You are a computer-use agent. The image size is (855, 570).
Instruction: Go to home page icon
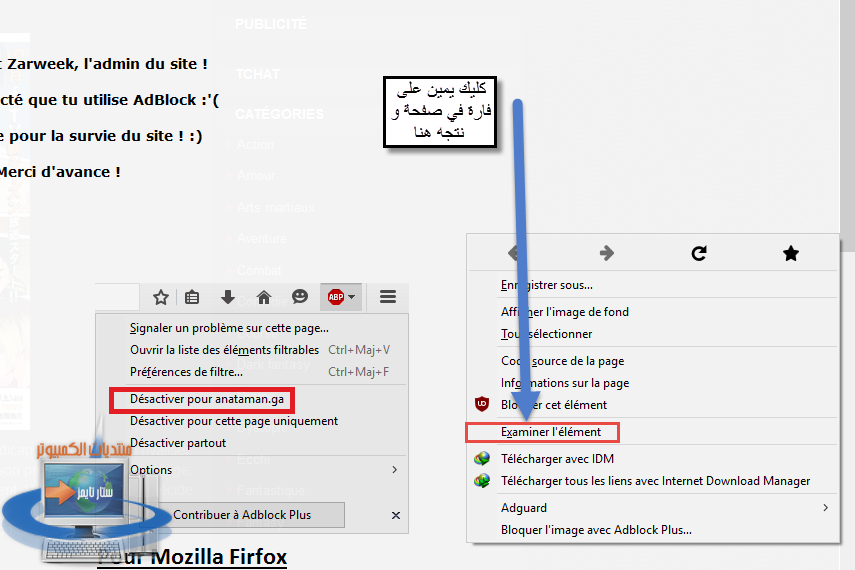pos(264,297)
